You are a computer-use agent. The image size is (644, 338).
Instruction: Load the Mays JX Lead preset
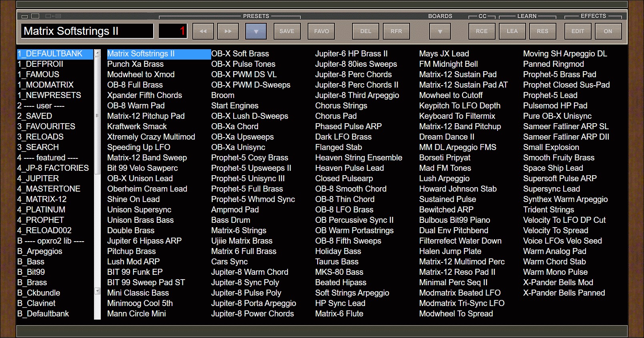pos(444,54)
